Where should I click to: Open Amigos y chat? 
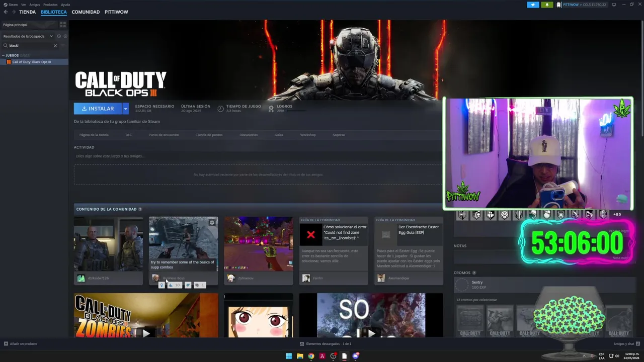coord(626,344)
